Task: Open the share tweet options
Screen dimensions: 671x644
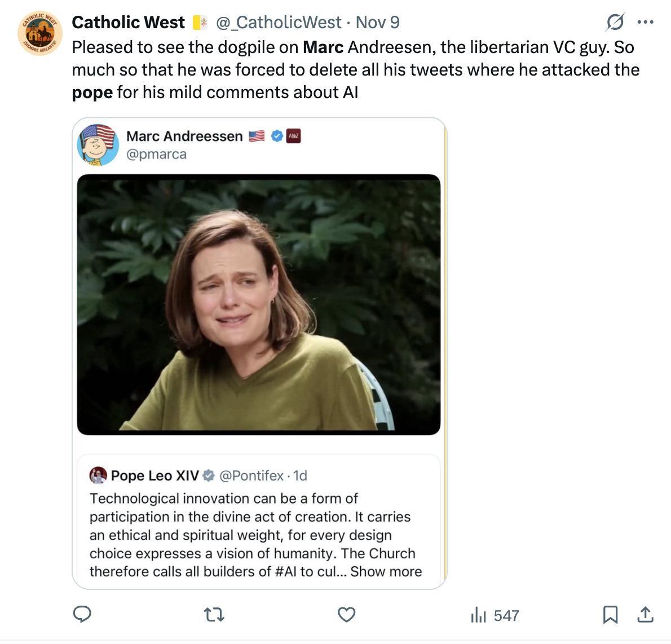Action: 645,614
